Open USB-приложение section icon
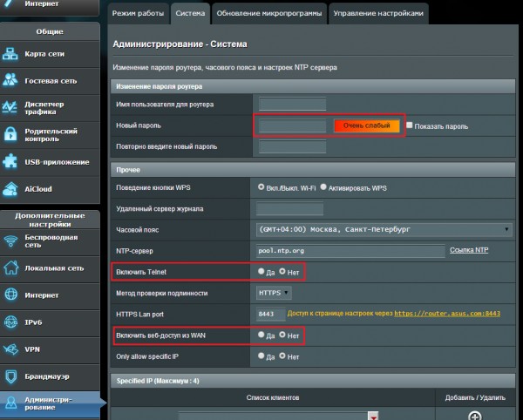 [x=10, y=162]
